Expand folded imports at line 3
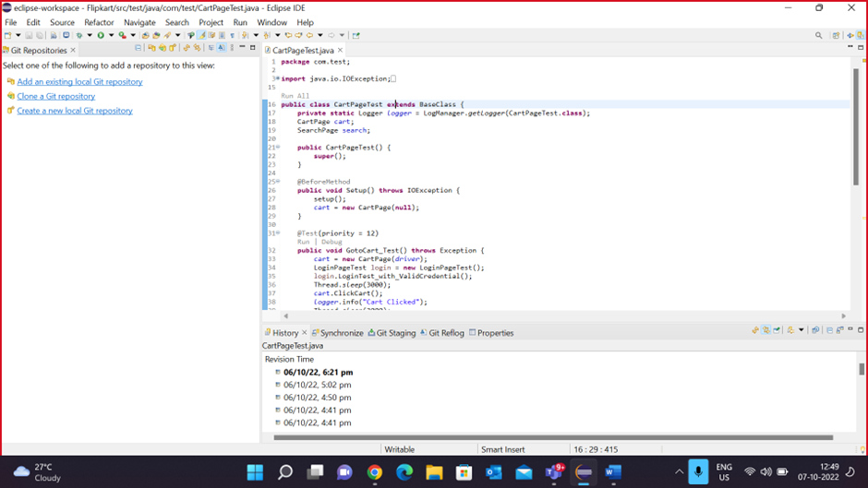 coord(277,78)
